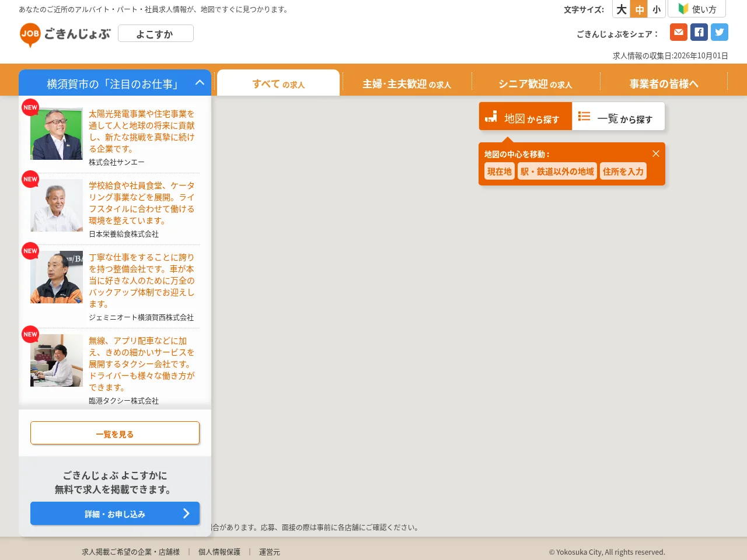Click the 臨港タクシー株式会社 company name
This screenshot has width=747, height=560.
tap(124, 401)
